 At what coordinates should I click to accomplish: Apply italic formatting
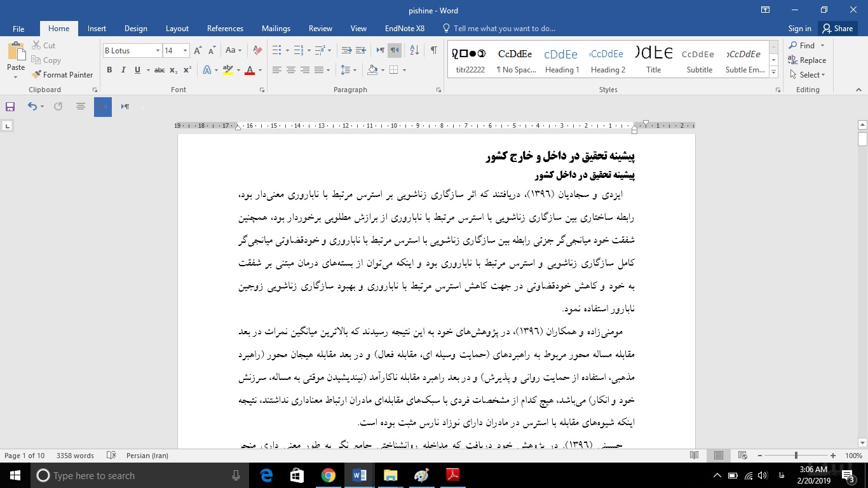point(123,70)
